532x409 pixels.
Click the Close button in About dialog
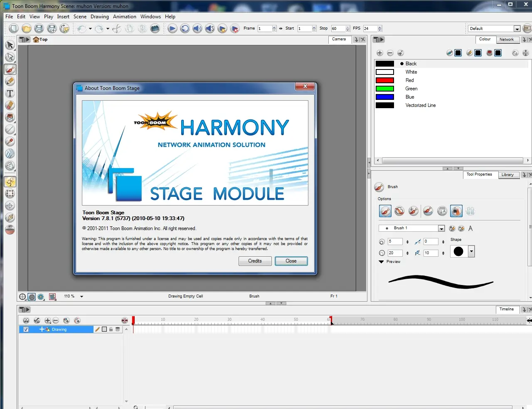[x=291, y=261]
